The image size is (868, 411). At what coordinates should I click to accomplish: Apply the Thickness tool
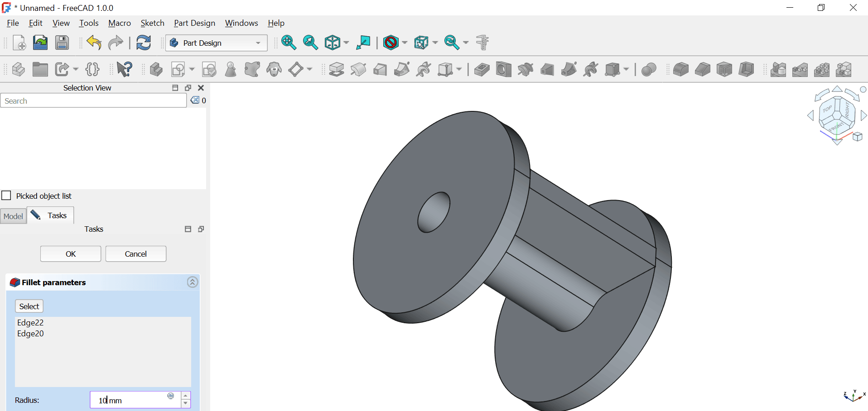[746, 69]
